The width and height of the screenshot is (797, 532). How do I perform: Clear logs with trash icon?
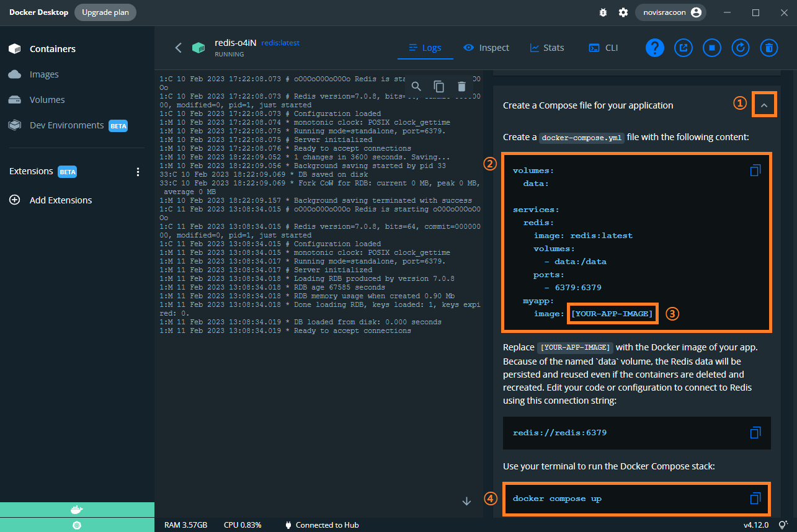pyautogui.click(x=461, y=87)
